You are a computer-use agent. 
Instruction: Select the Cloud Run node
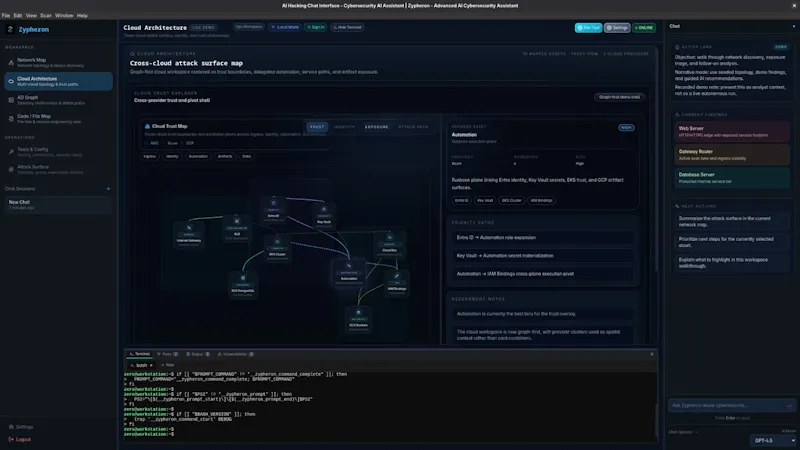[x=389, y=244]
